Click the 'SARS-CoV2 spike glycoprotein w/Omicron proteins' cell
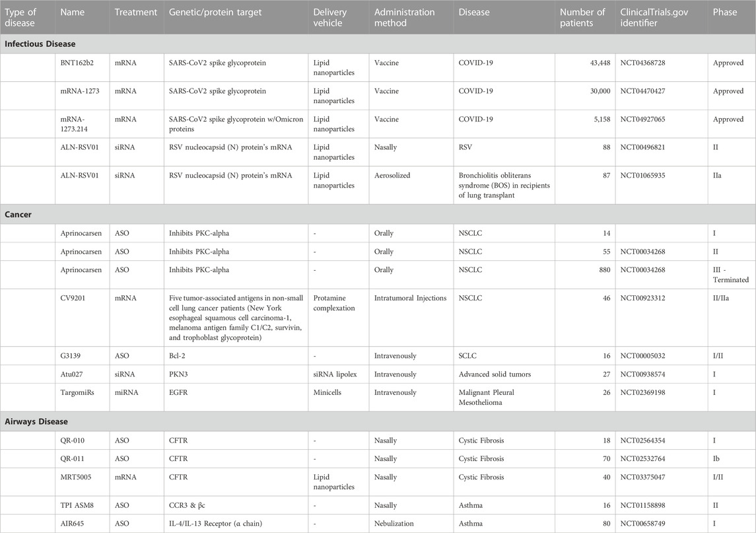Screen dimensions: 756x533 point(236,124)
